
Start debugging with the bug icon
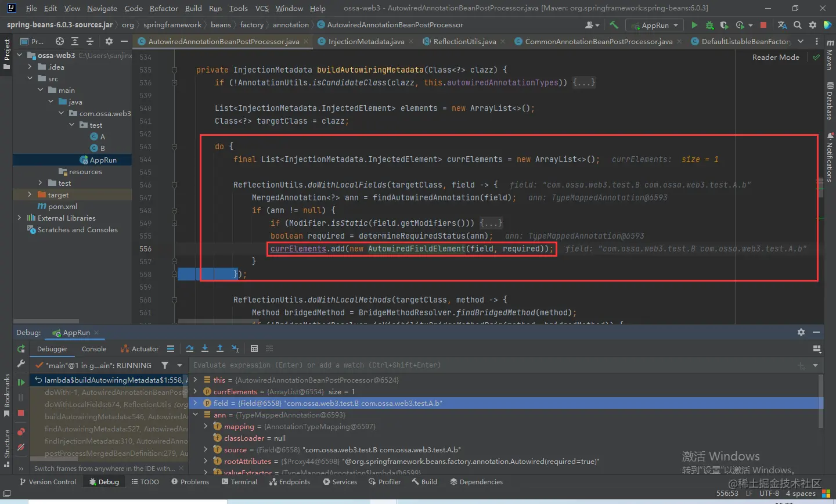[x=709, y=25]
